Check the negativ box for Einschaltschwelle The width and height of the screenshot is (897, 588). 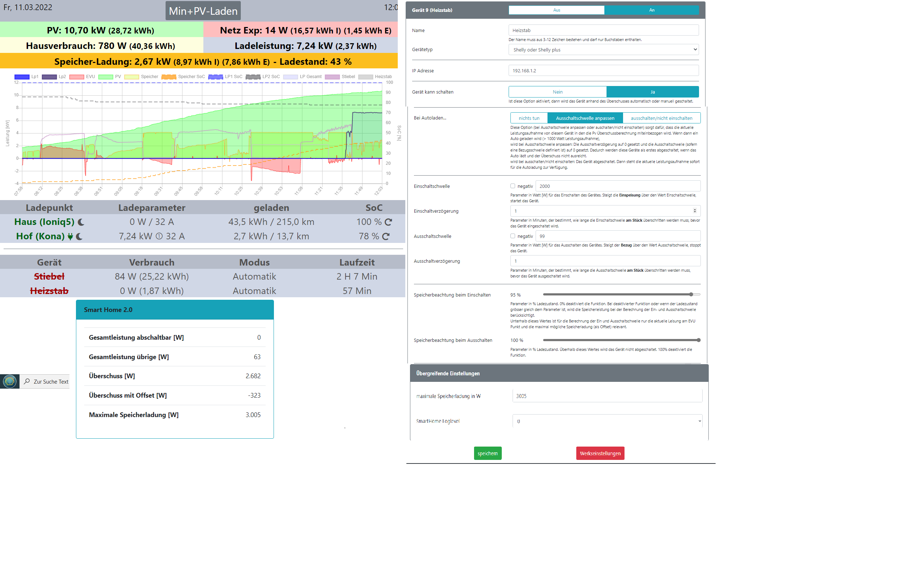coord(513,186)
